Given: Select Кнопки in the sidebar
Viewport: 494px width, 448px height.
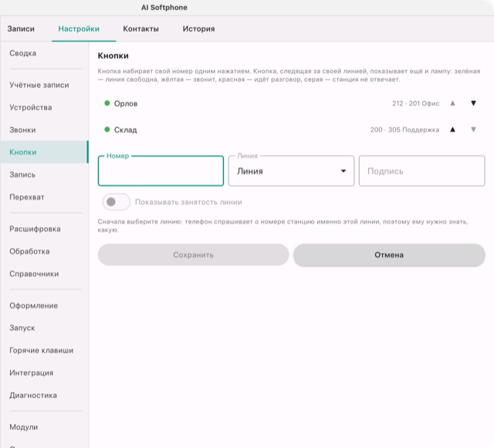Looking at the screenshot, I should (44, 152).
